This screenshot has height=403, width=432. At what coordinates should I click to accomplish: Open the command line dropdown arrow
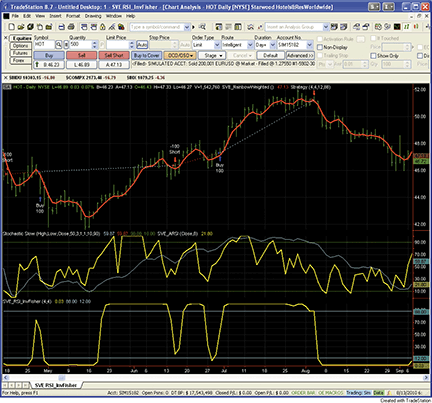point(187,27)
